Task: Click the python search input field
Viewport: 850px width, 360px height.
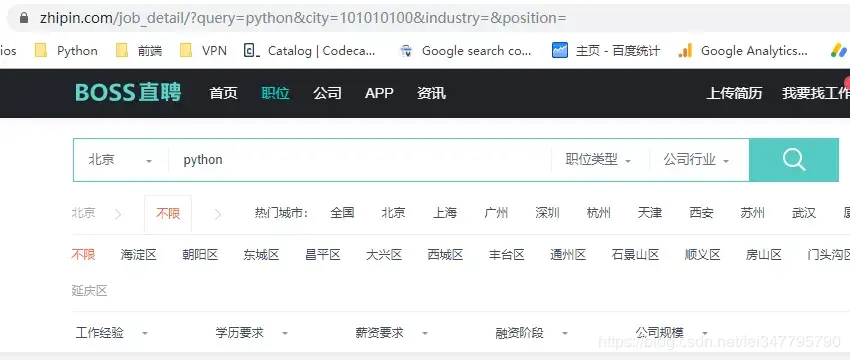Action: pos(359,160)
